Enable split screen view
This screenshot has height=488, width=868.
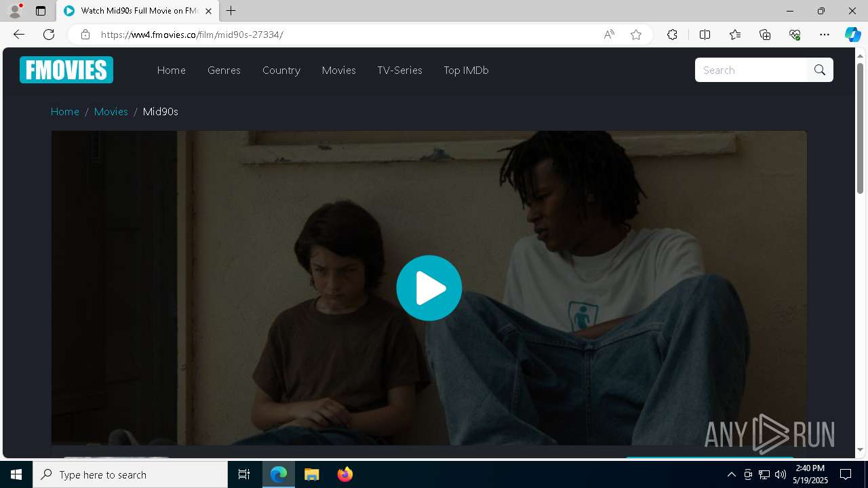[x=705, y=35]
